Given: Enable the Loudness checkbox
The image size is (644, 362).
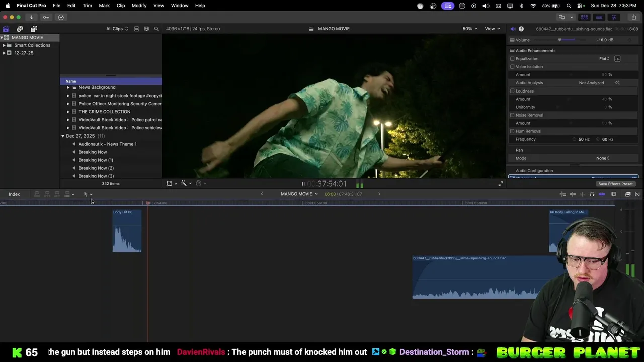Looking at the screenshot, I should coord(512,91).
